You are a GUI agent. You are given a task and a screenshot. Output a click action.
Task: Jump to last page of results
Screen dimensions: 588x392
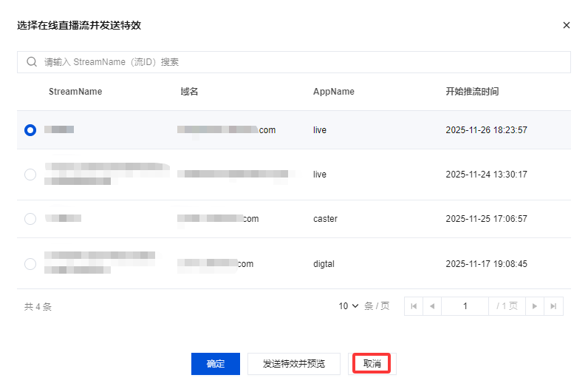554,306
